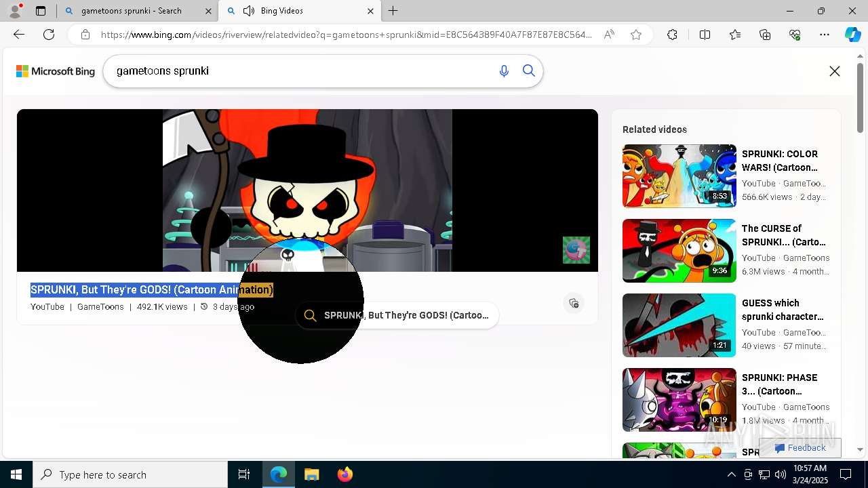
Task: Mute audio on Bing Videos tab
Action: coord(249,11)
